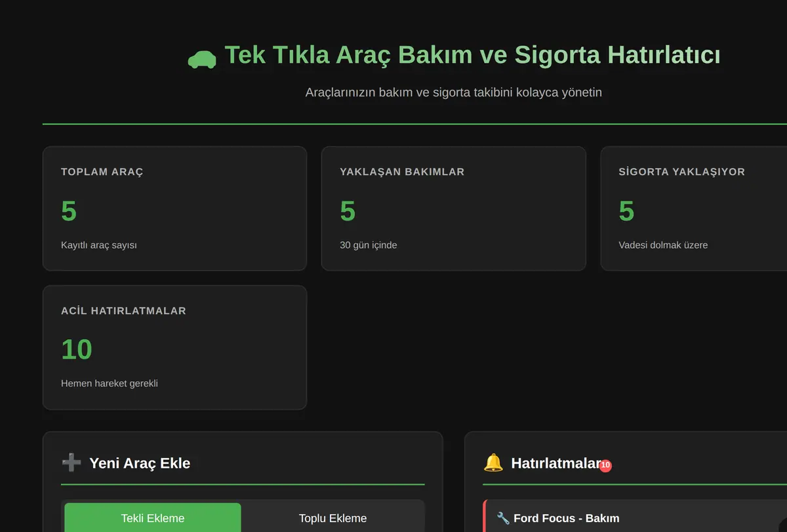Switch to the Toplu Ekleme tab
787x532 pixels.
point(333,518)
